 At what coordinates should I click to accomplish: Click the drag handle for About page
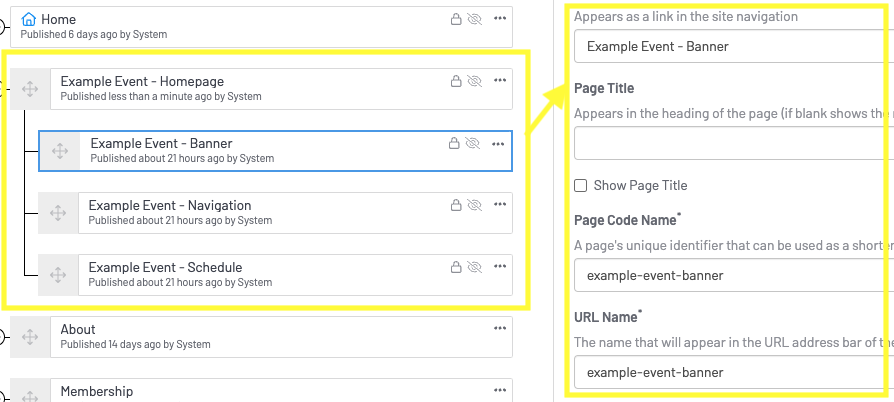(30, 337)
